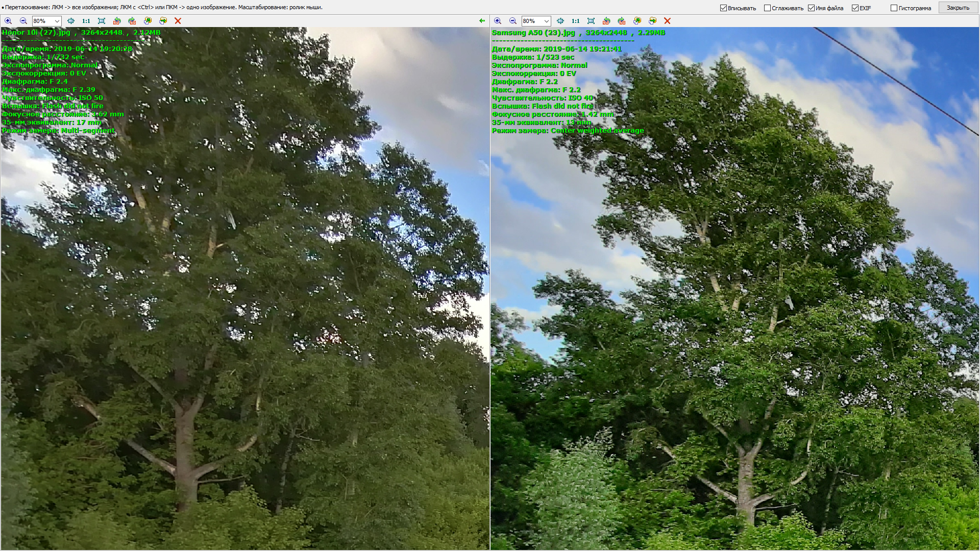This screenshot has width=980, height=551.
Task: Copy right image to folder icon
Action: click(637, 21)
